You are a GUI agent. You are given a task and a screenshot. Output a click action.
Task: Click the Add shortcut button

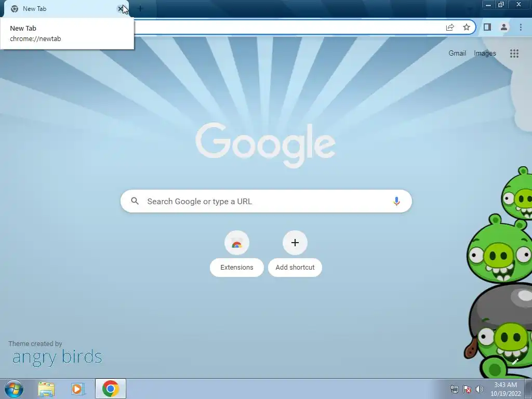pos(295,254)
